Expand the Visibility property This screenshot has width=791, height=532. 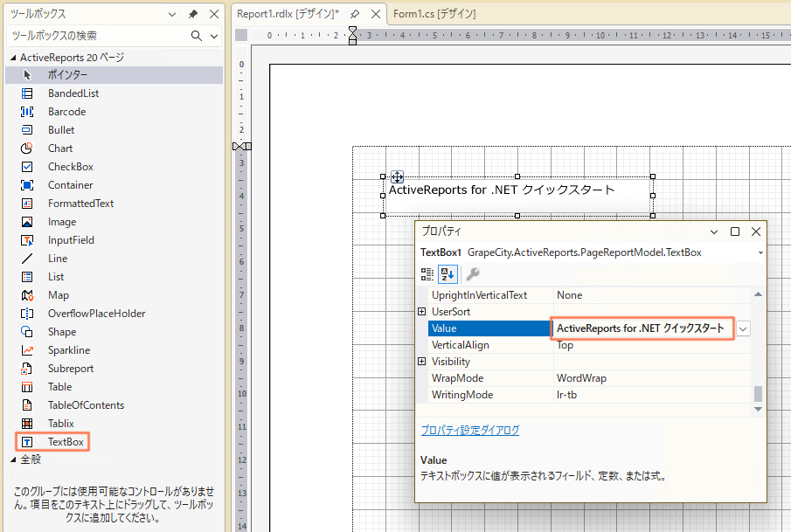(422, 361)
